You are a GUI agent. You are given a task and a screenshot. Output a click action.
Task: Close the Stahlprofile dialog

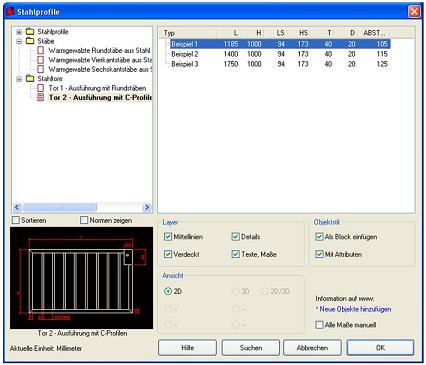414,12
